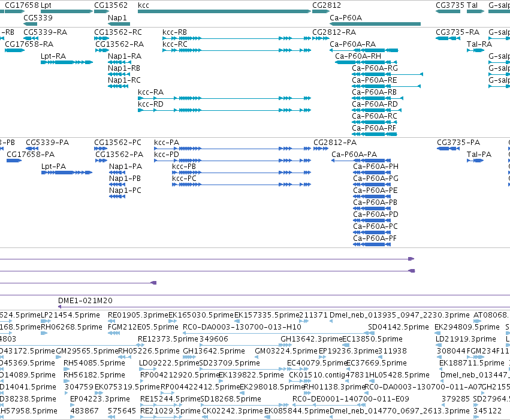The width and height of the screenshot is (510, 420).
Task: Select transcript Ca-P60A-RE
Action: coord(375,80)
